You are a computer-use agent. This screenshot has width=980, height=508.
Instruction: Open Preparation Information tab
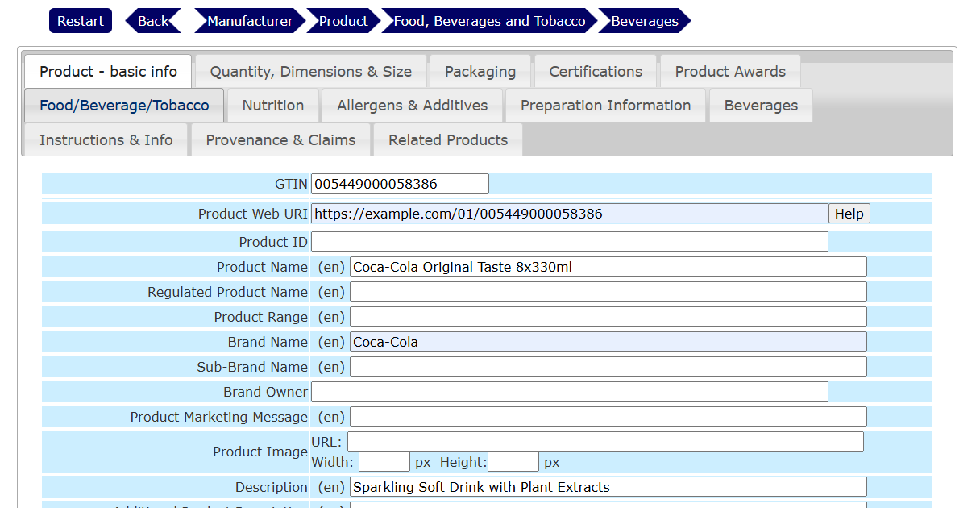(605, 106)
